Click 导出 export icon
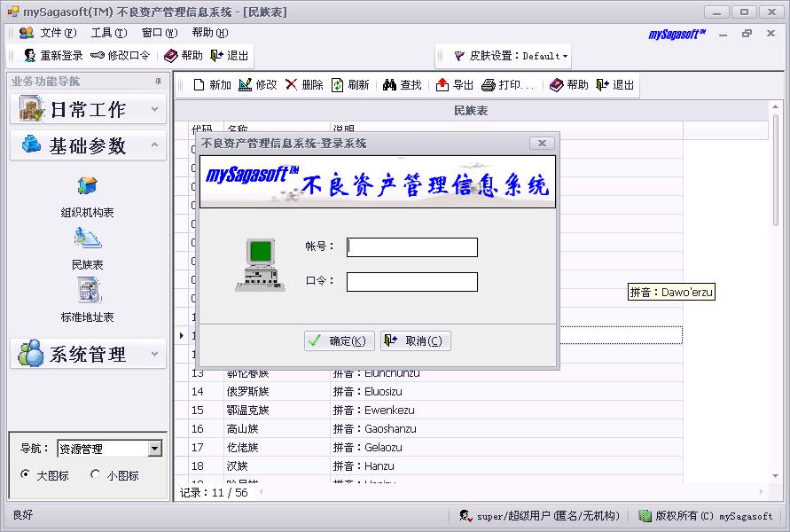This screenshot has height=532, width=790. tap(442, 84)
